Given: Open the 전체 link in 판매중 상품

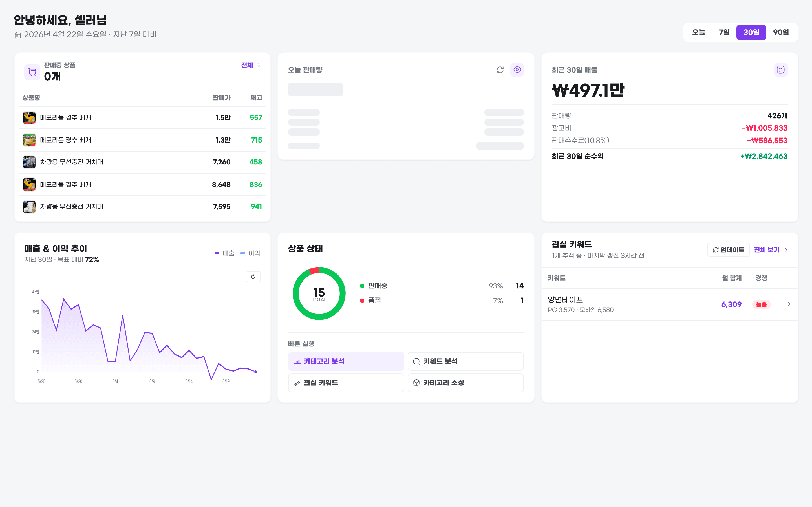Looking at the screenshot, I should [250, 65].
